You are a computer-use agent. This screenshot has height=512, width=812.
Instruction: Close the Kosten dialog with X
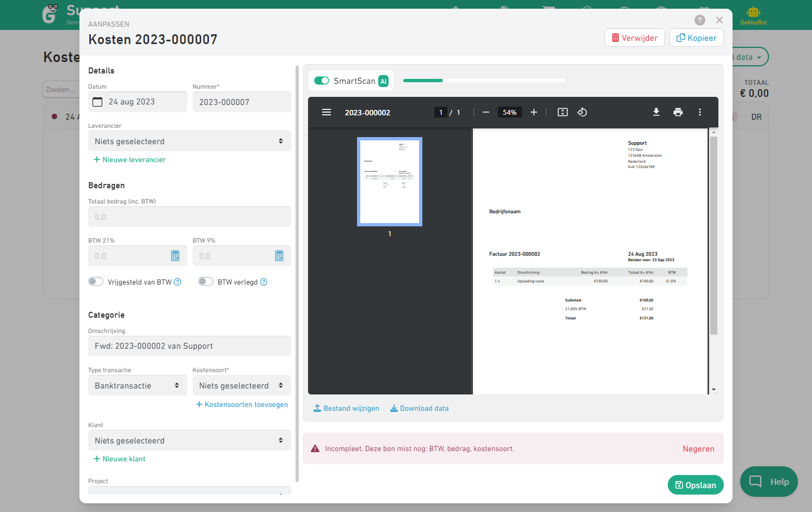click(x=719, y=20)
